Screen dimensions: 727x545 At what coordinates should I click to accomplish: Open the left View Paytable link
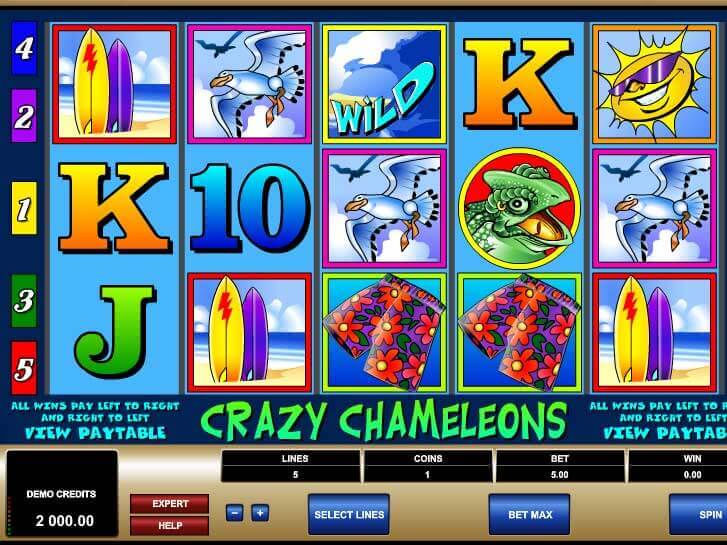coord(95,434)
